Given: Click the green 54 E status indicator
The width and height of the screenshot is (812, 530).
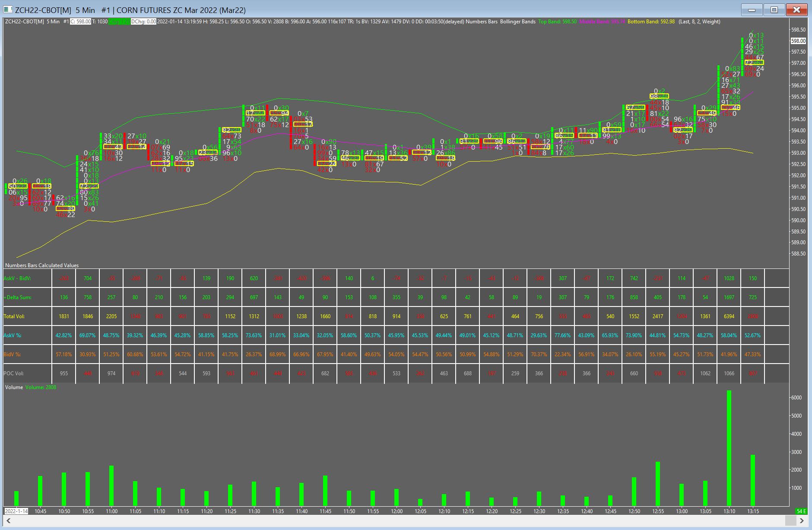Looking at the screenshot, I should (x=801, y=511).
